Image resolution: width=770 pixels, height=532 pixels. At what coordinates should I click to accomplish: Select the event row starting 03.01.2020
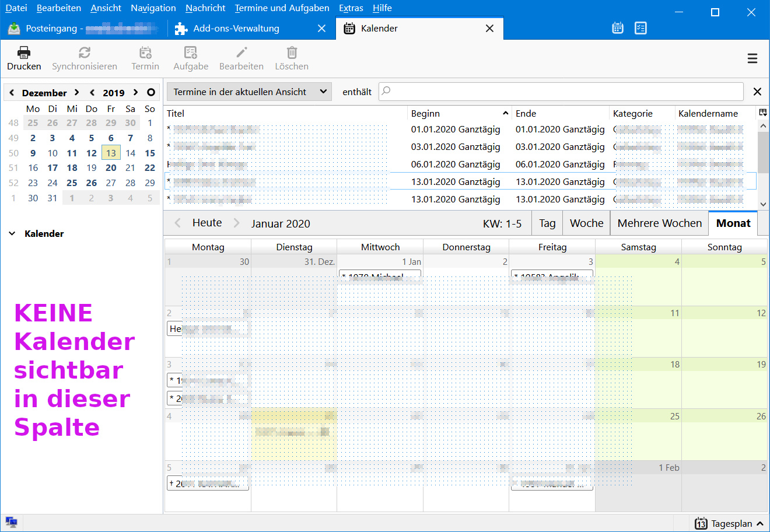point(461,147)
